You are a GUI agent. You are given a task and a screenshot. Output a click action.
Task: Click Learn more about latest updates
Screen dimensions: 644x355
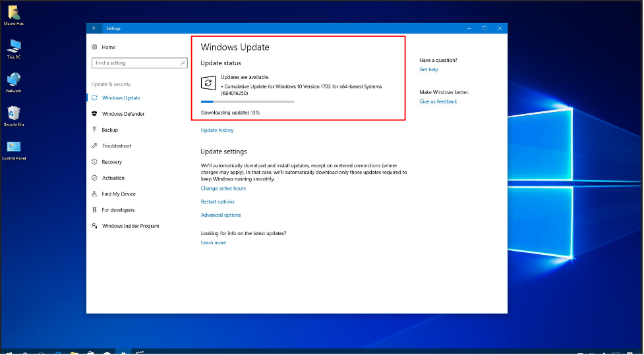214,242
